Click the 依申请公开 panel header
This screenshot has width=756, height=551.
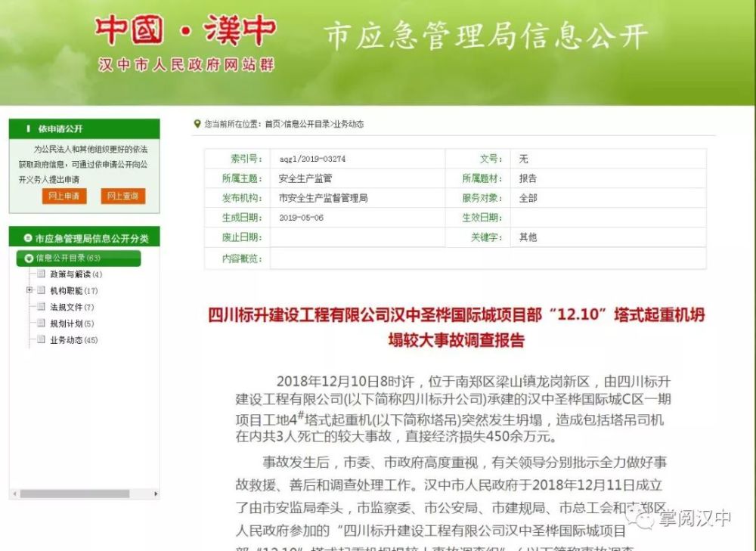coord(85,128)
